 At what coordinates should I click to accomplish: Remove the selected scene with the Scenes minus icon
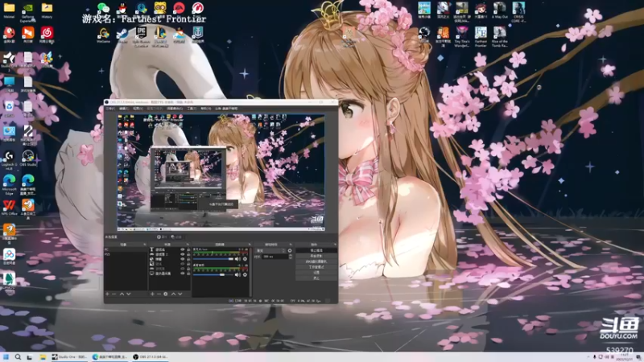pyautogui.click(x=114, y=294)
